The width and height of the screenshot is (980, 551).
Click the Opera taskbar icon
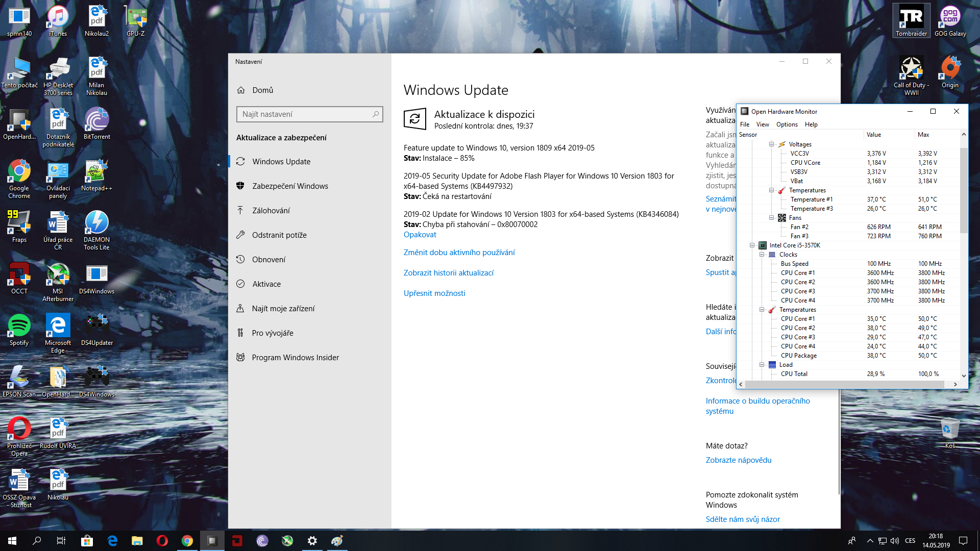(162, 541)
